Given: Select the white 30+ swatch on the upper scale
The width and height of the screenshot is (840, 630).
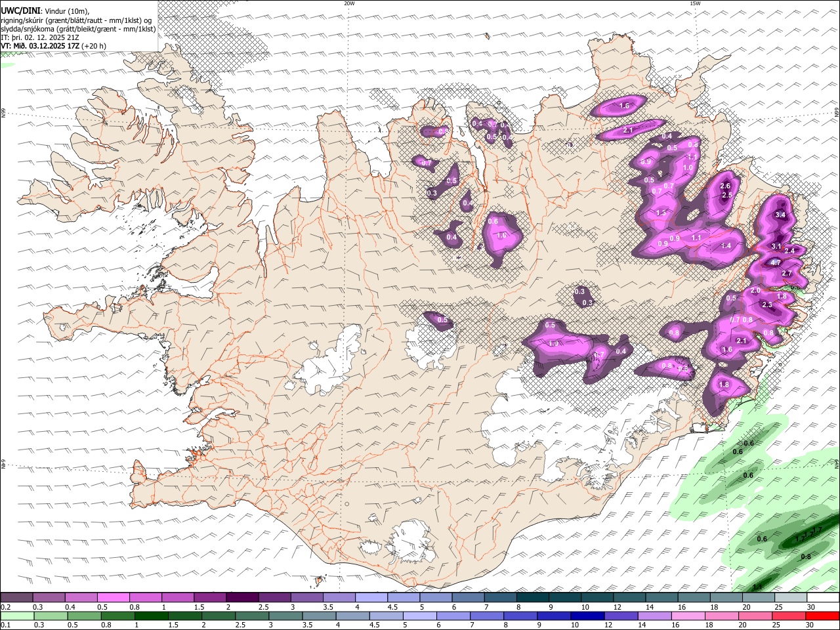Looking at the screenshot, I should [x=822, y=598].
